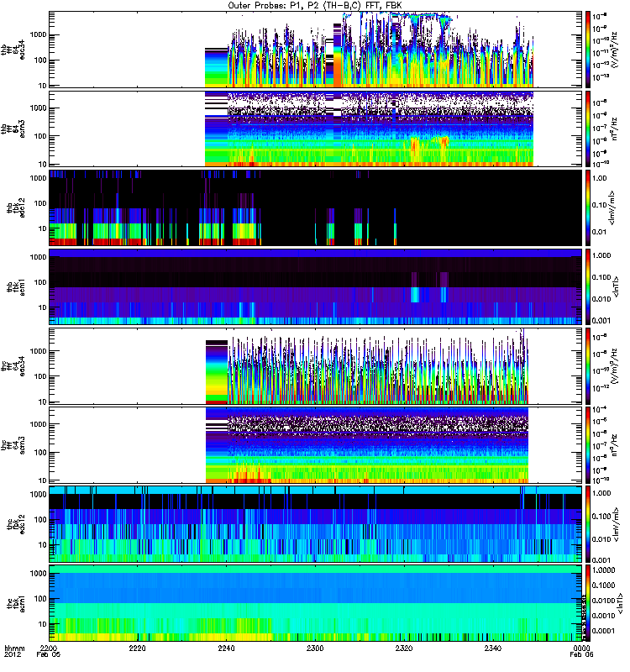Click '10' y-axis tick of thc scm3 panel
The image size is (630, 672).
[43, 480]
